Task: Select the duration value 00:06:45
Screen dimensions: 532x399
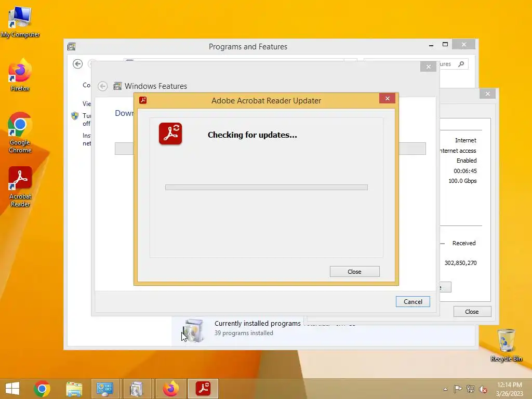Action: pos(465,171)
